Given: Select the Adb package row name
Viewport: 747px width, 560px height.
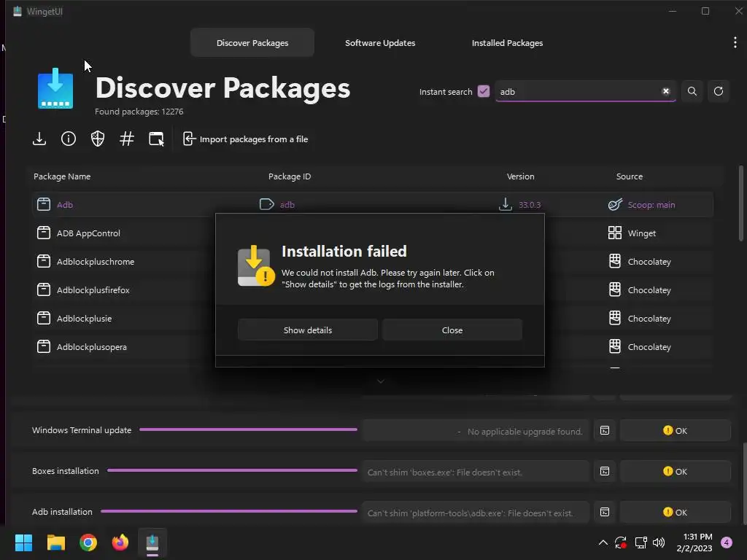Looking at the screenshot, I should [65, 205].
